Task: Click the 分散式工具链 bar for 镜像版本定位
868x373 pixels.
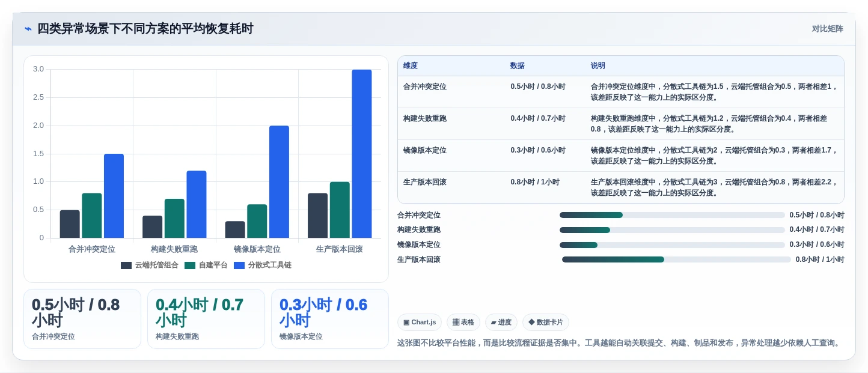Action: [x=279, y=182]
